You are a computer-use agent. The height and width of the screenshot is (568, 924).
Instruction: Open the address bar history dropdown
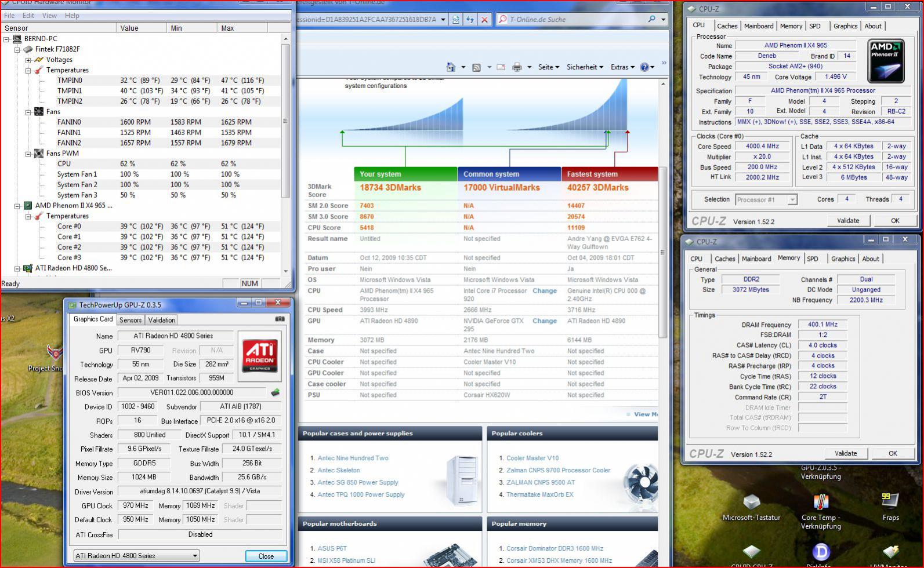443,19
